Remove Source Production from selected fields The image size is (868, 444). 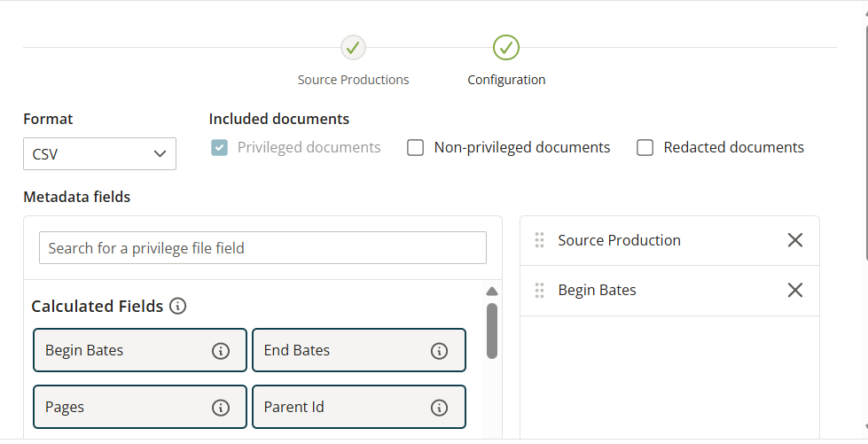(795, 240)
